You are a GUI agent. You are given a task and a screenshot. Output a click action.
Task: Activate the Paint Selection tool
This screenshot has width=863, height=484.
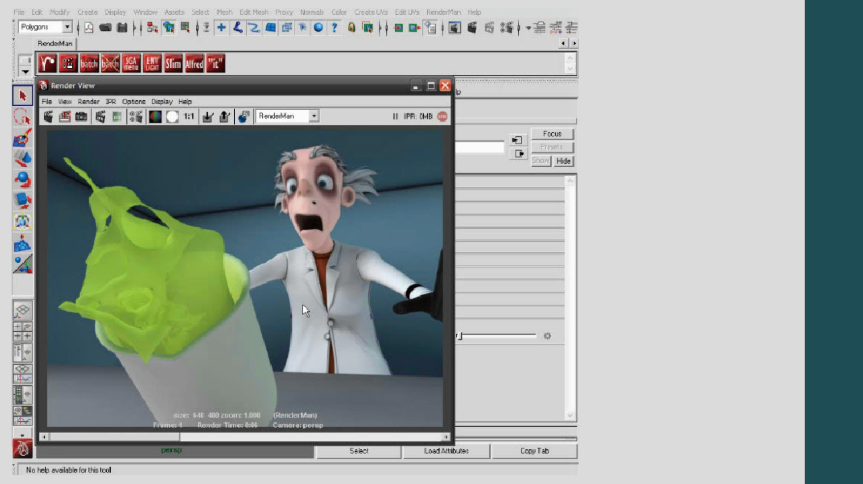[x=23, y=138]
